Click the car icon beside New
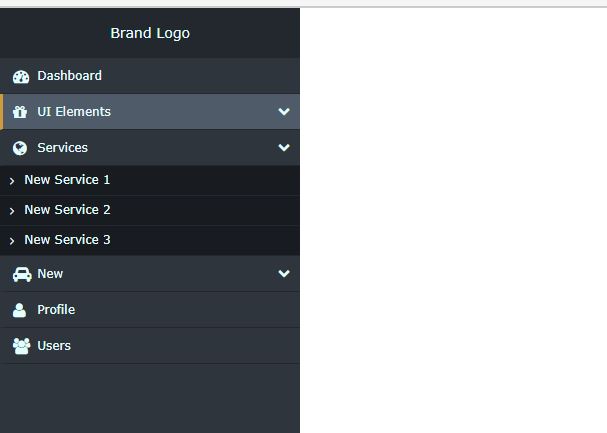607x433 pixels. (x=22, y=274)
